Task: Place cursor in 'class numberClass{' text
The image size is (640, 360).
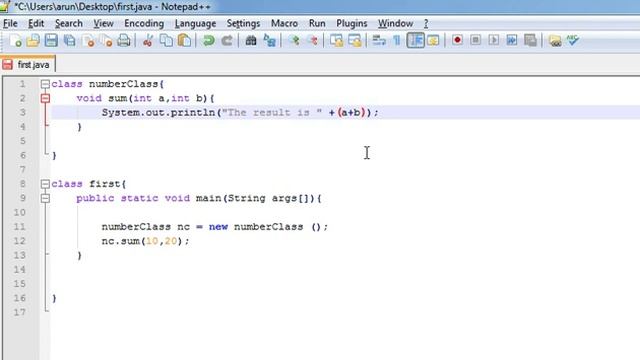Action: coord(108,84)
